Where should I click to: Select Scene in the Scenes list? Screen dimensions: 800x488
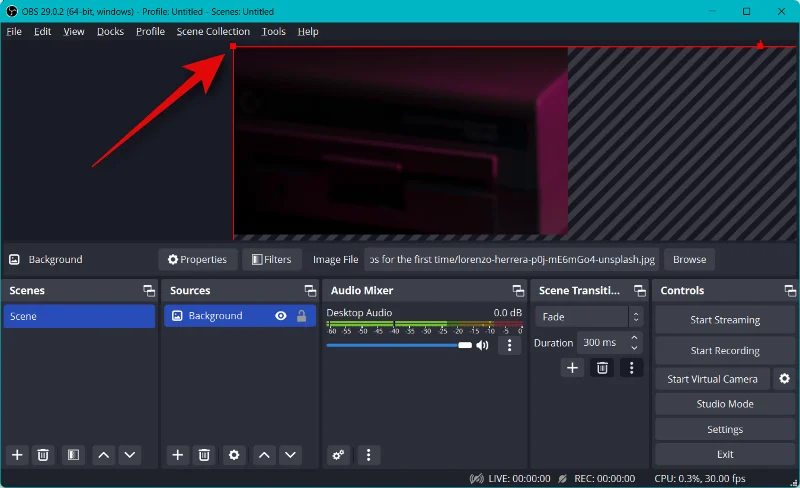79,316
